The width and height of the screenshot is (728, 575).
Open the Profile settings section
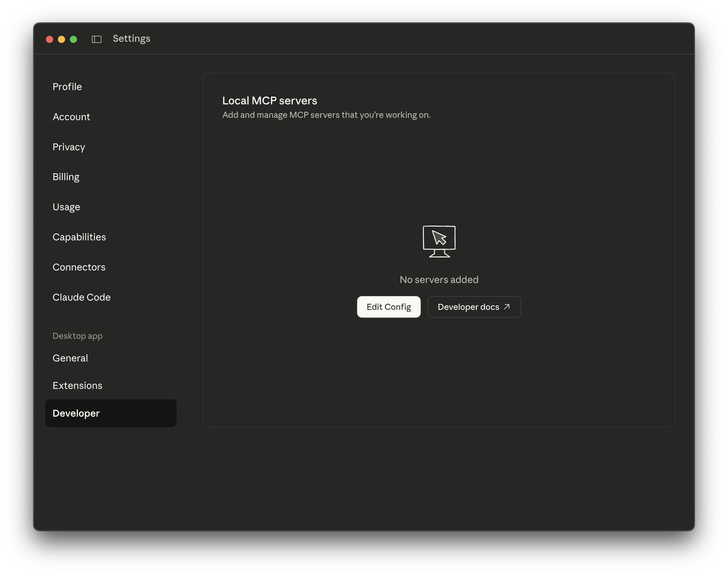click(x=67, y=86)
